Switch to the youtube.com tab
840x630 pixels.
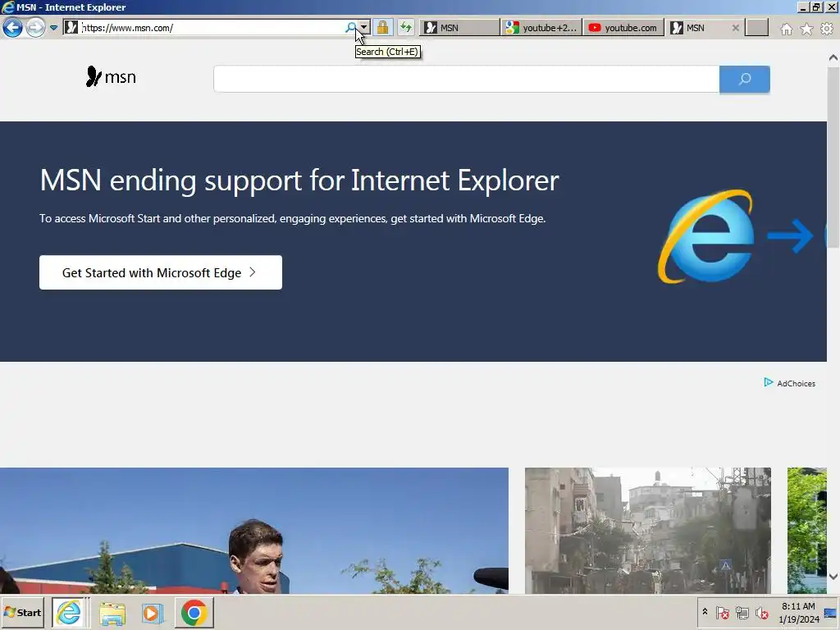pyautogui.click(x=623, y=28)
